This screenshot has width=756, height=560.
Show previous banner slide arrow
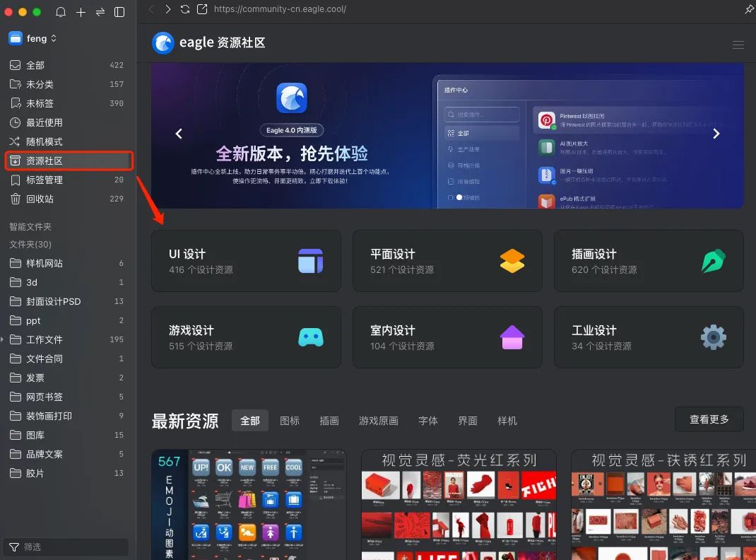179,134
